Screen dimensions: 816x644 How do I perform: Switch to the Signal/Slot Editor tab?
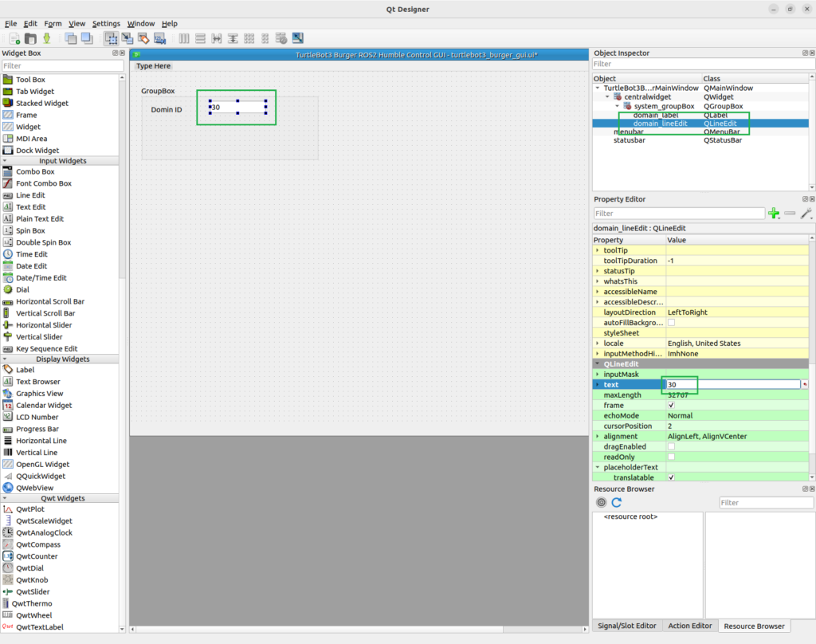coord(626,626)
